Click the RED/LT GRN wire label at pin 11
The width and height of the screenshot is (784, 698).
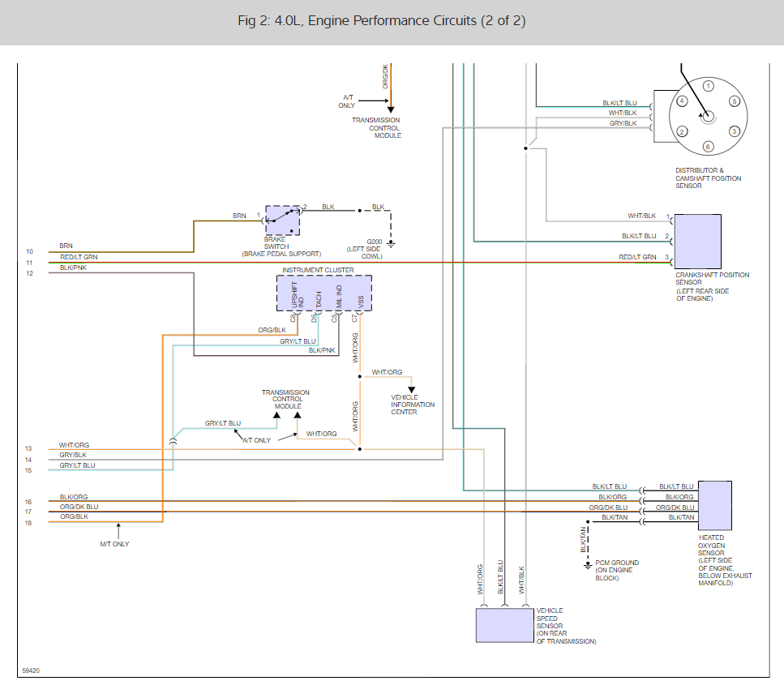(79, 257)
